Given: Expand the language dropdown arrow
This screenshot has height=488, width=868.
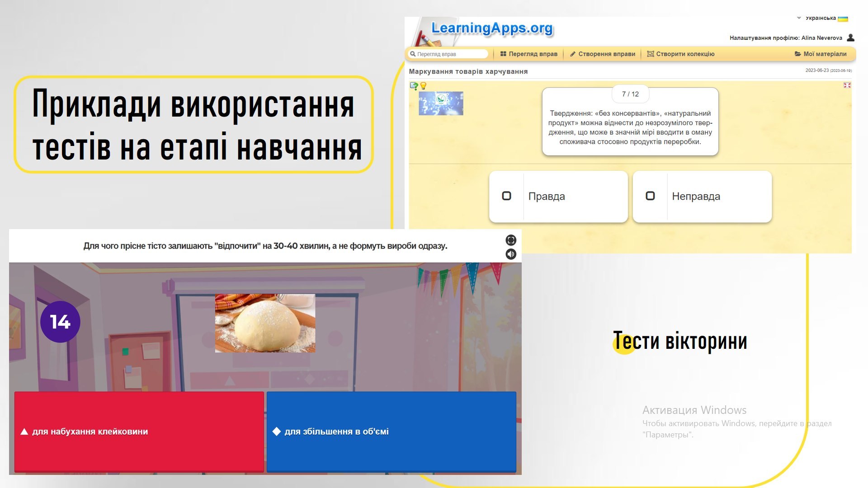Looking at the screenshot, I should 799,18.
